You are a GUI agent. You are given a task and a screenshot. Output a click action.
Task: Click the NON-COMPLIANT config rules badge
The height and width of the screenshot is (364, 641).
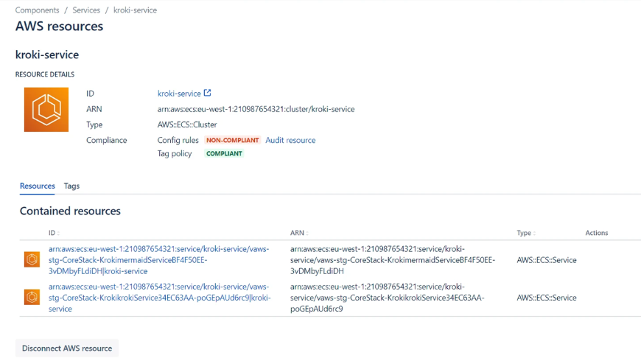point(232,140)
